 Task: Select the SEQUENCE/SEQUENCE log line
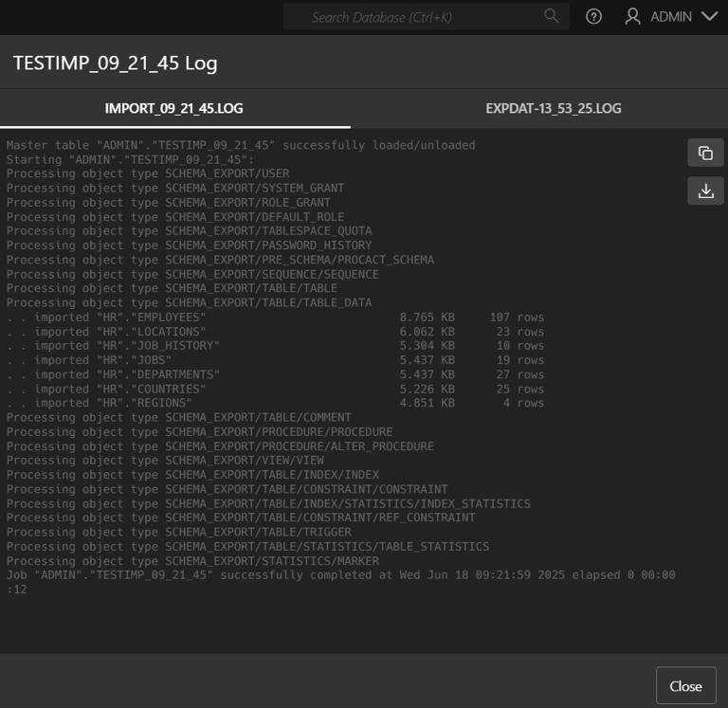click(x=192, y=274)
